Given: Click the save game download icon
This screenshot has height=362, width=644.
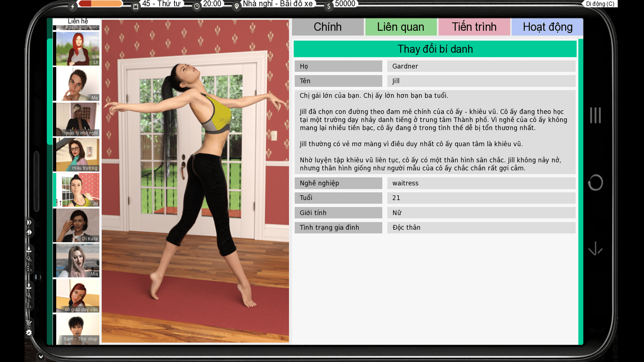Looking at the screenshot, I should 29,249.
